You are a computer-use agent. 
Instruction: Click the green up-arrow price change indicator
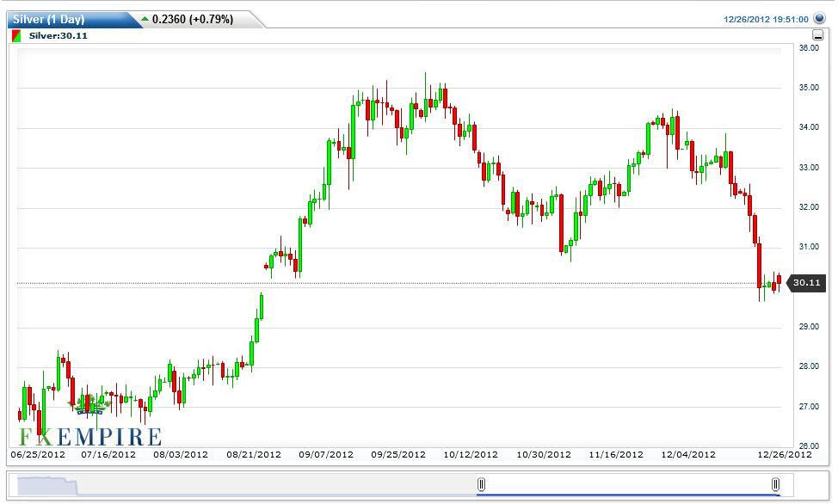tap(144, 19)
